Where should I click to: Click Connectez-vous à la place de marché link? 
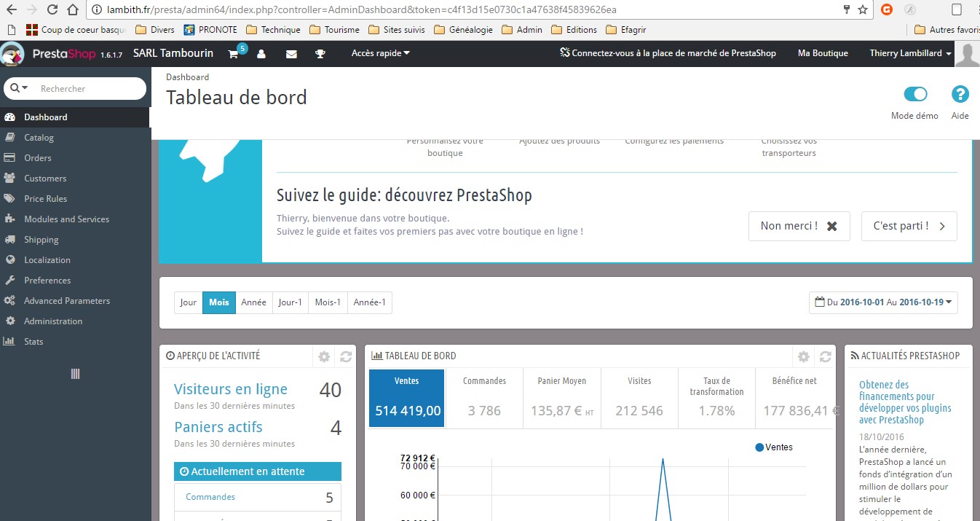[668, 53]
